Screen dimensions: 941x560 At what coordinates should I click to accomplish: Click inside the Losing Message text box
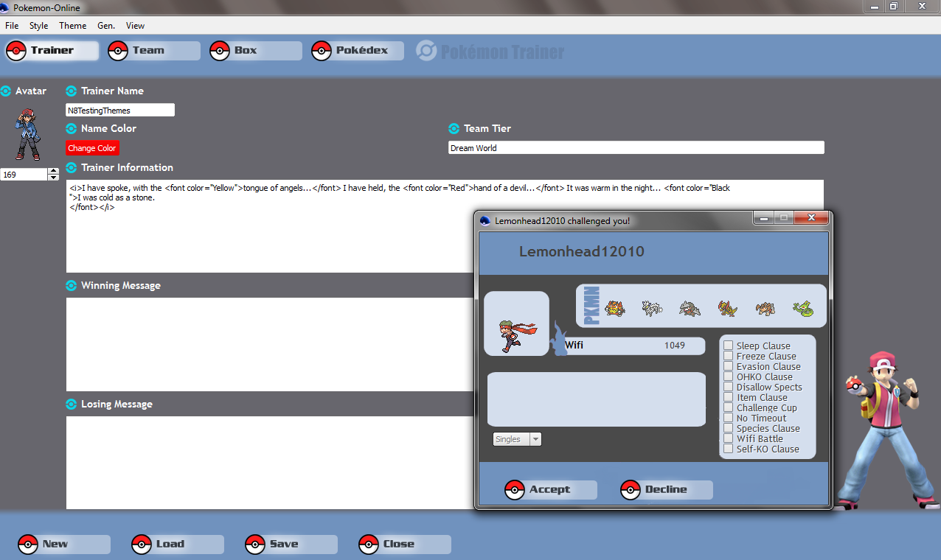coord(270,463)
